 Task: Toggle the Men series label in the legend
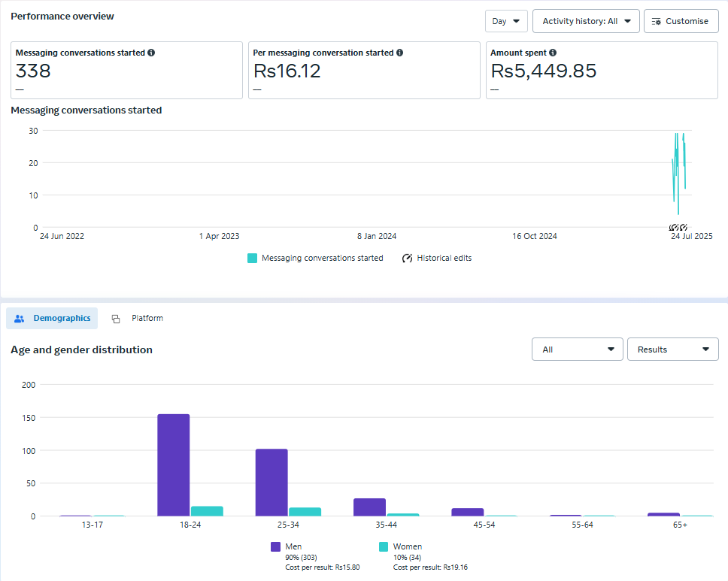[293, 546]
